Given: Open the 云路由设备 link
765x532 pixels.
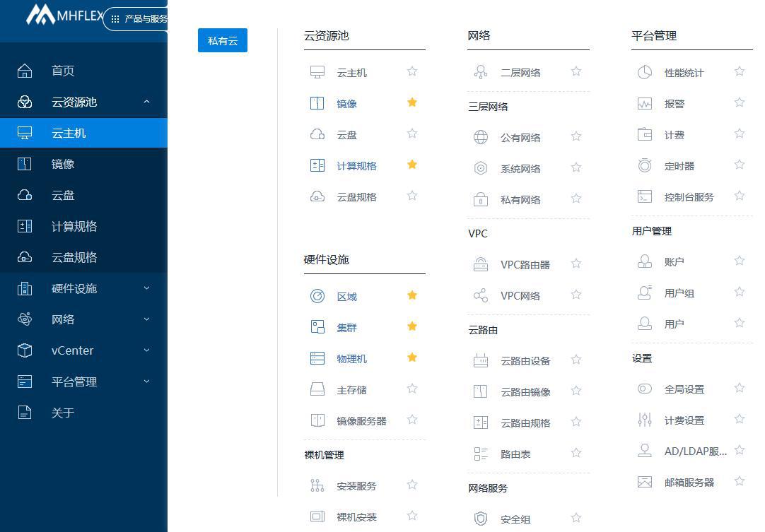Looking at the screenshot, I should [525, 361].
